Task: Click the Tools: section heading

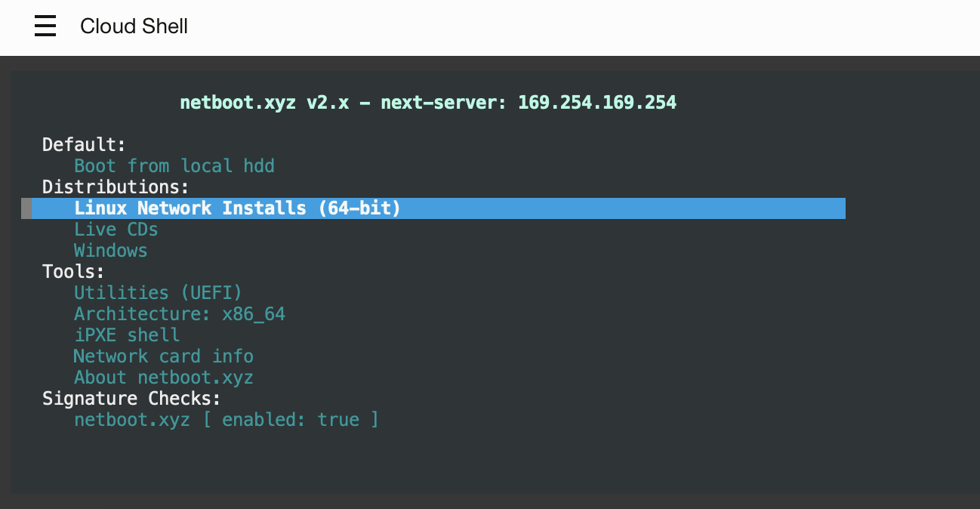Action: click(73, 272)
